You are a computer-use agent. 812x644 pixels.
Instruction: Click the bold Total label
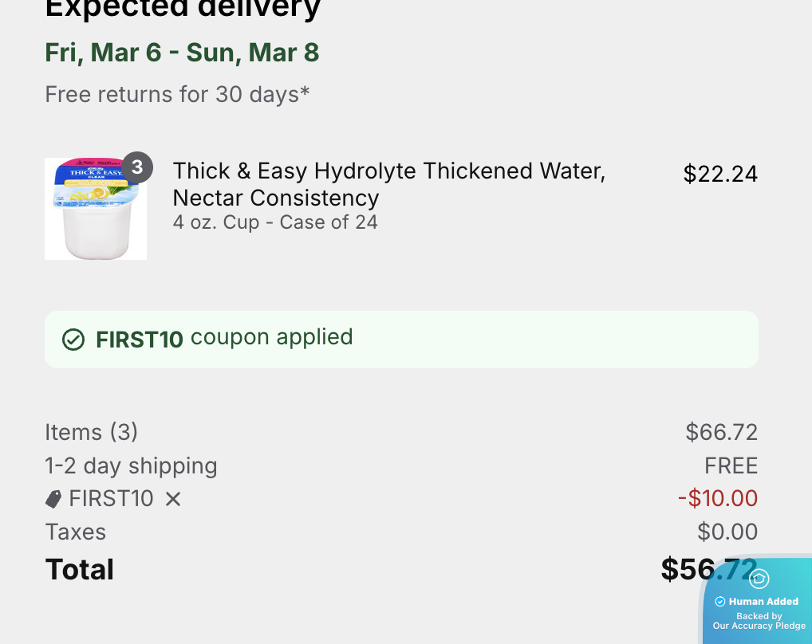(80, 569)
